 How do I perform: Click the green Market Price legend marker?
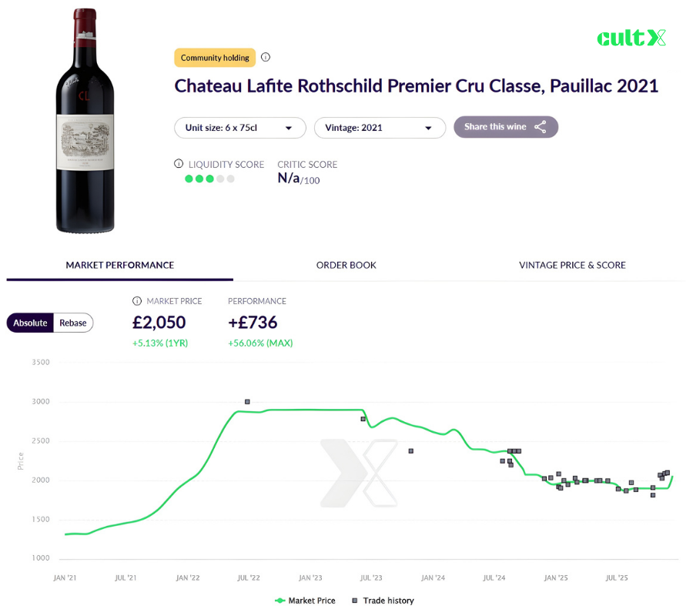coord(280,601)
